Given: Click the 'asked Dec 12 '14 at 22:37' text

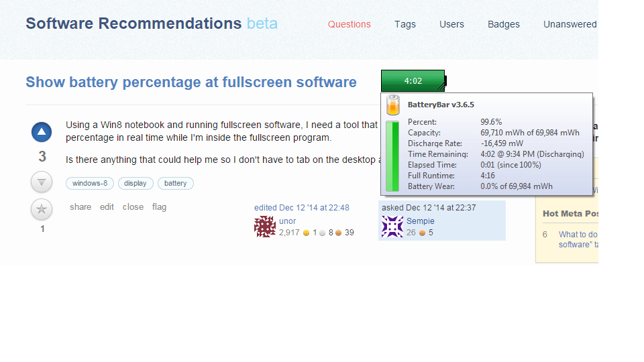Looking at the screenshot, I should (x=429, y=208).
